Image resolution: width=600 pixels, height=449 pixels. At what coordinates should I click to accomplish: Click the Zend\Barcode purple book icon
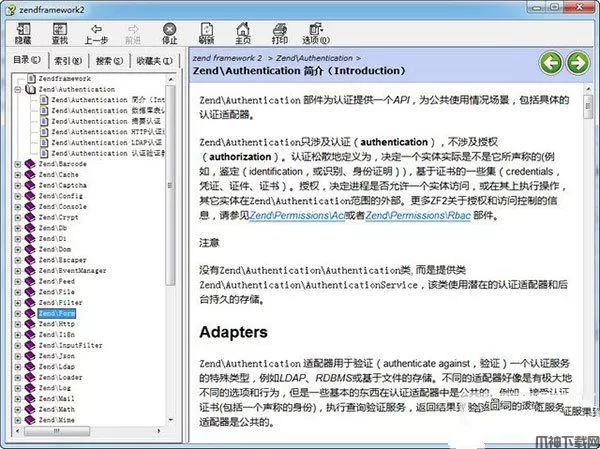[x=30, y=164]
